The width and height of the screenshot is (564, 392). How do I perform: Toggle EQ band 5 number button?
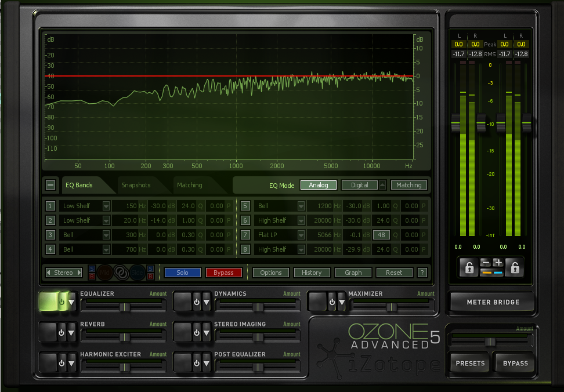pos(245,206)
